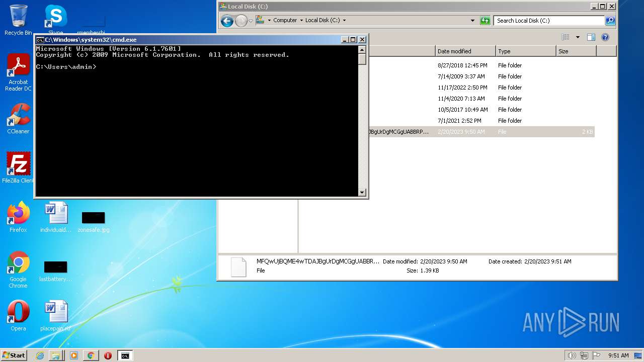Expand arrow after Local Disk (C:) breadcrumb

[x=344, y=21]
